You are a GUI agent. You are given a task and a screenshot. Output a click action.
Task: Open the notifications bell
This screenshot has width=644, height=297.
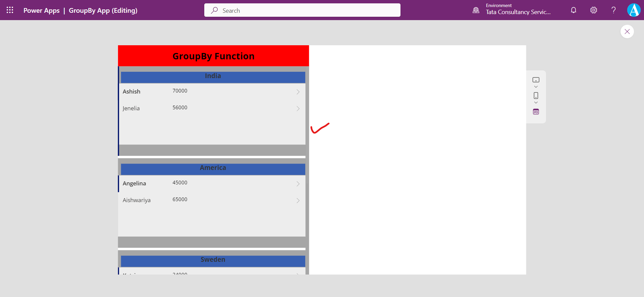click(573, 10)
